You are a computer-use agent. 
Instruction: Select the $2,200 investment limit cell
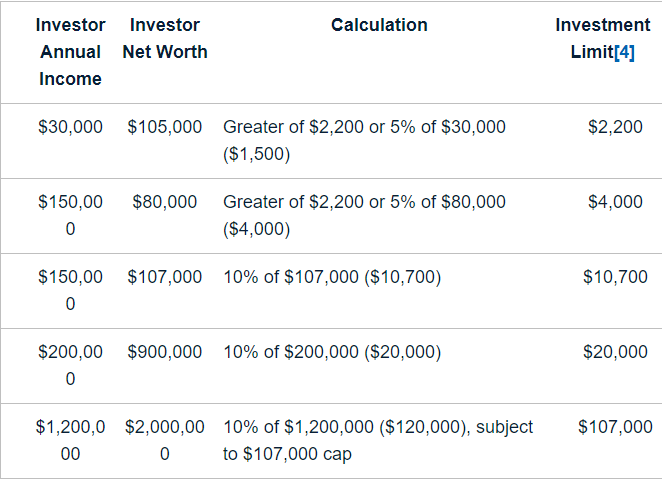click(615, 127)
